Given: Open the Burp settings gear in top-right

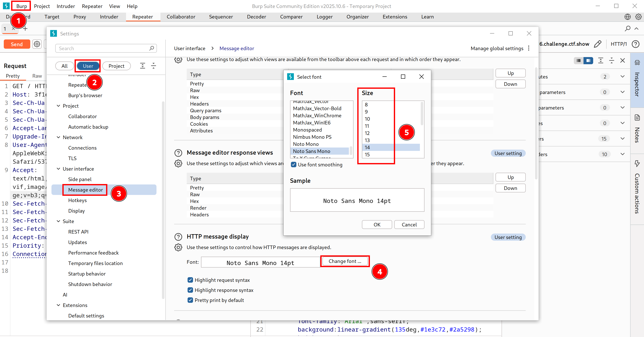Looking at the screenshot, I should (x=638, y=17).
